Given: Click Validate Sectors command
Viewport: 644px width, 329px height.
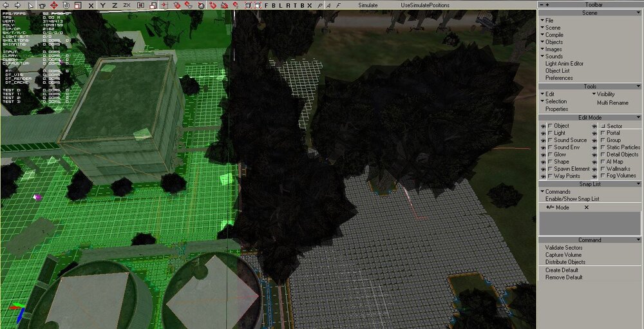Looking at the screenshot, I should pos(563,248).
